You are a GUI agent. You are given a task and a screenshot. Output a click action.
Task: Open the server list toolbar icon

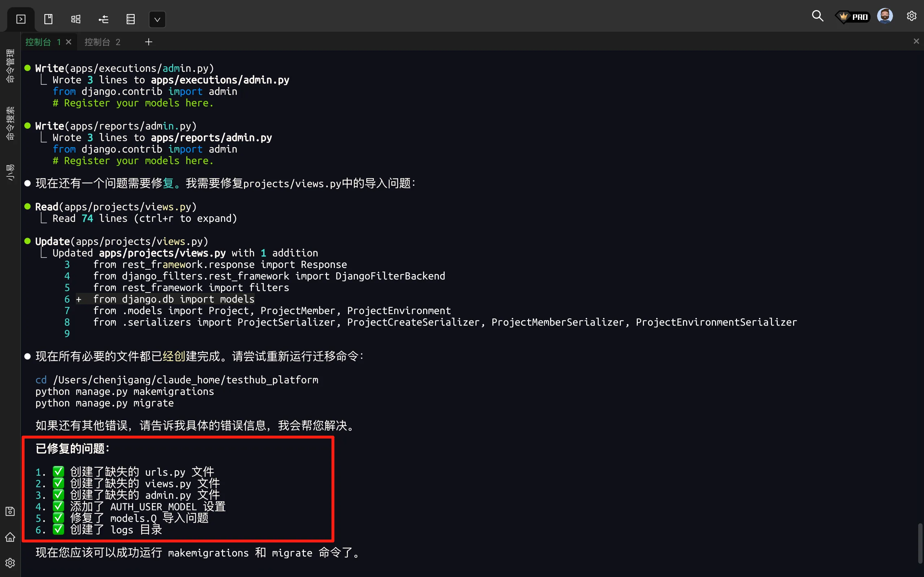pyautogui.click(x=131, y=19)
